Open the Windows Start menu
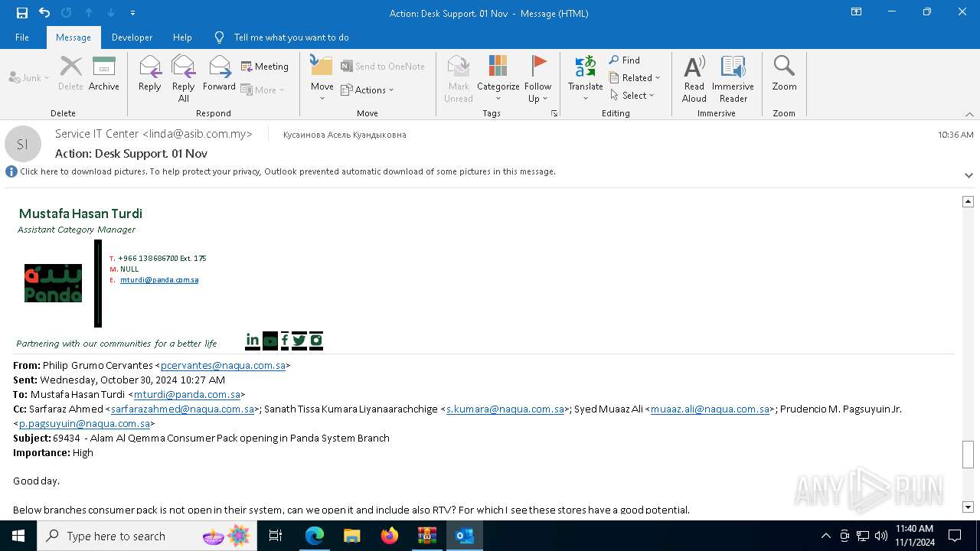 click(x=18, y=536)
